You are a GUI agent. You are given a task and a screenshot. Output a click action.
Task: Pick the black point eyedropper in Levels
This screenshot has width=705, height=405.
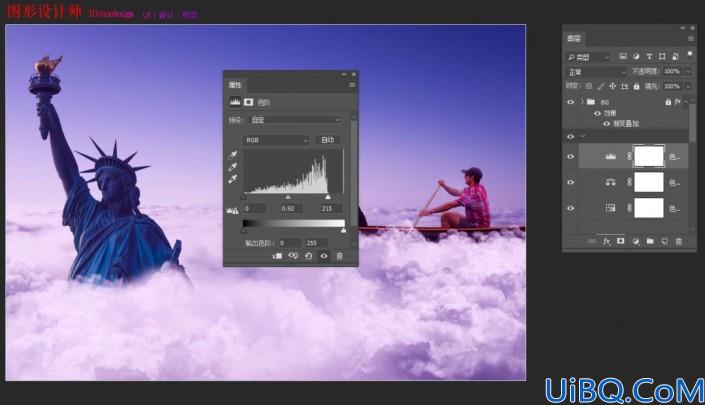coord(233,155)
